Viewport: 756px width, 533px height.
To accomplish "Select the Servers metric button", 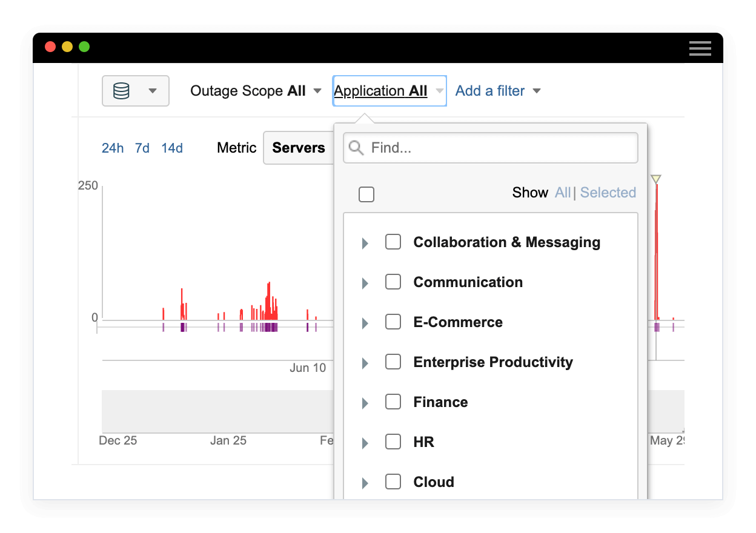I will pyautogui.click(x=299, y=148).
